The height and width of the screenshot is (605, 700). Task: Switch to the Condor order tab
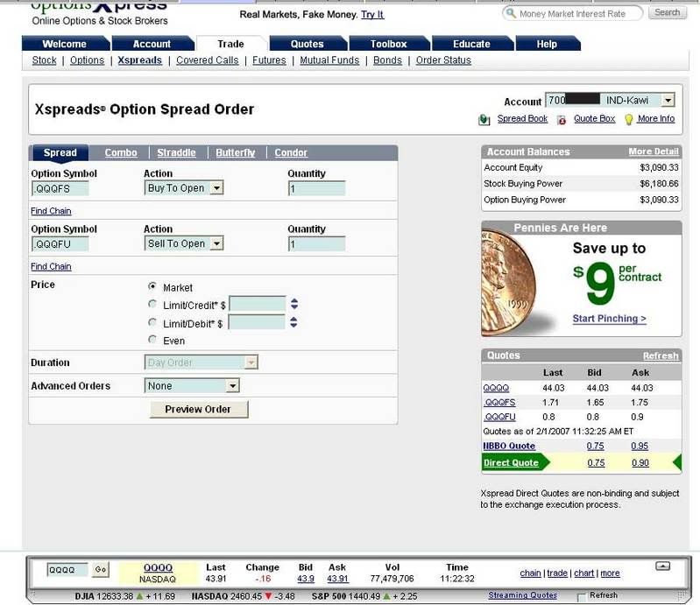coord(291,152)
